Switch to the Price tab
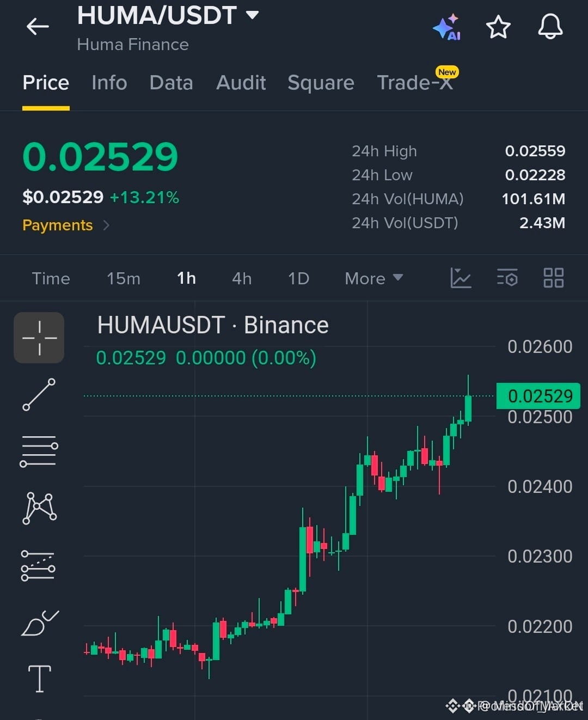Image resolution: width=588 pixels, height=720 pixels. pos(46,83)
